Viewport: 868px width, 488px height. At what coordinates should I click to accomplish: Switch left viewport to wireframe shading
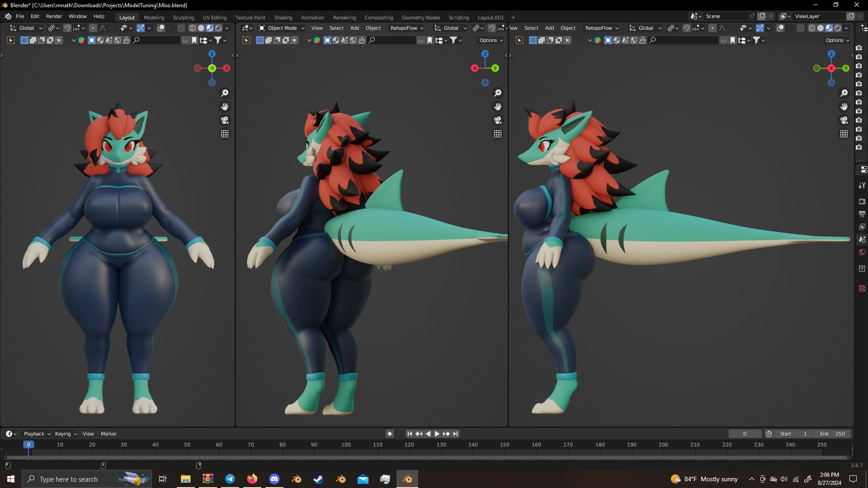pos(193,28)
